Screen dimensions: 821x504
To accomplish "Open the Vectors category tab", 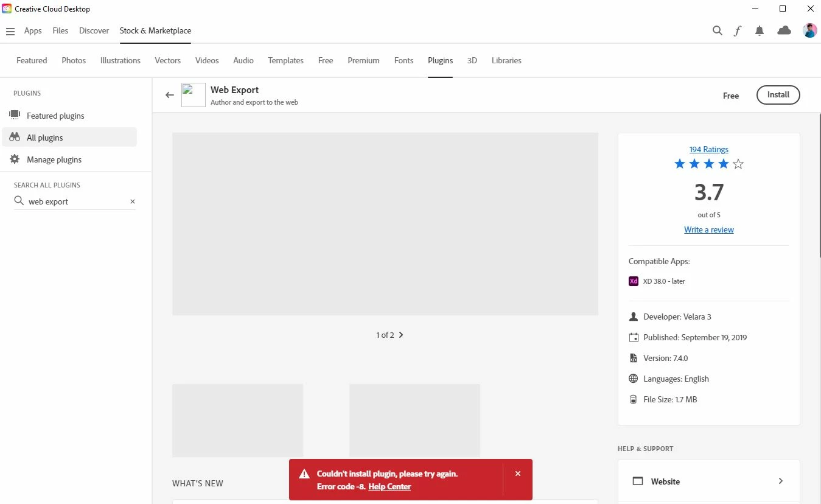I will 168,60.
